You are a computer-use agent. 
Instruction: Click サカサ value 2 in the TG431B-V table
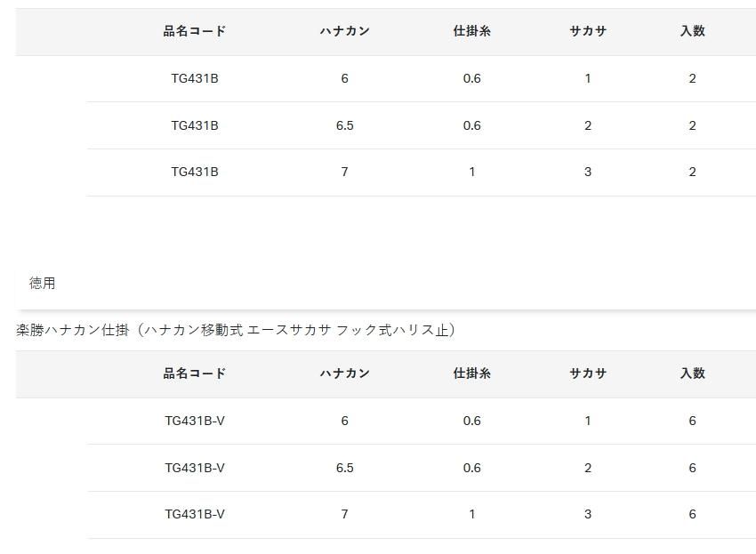pos(588,468)
